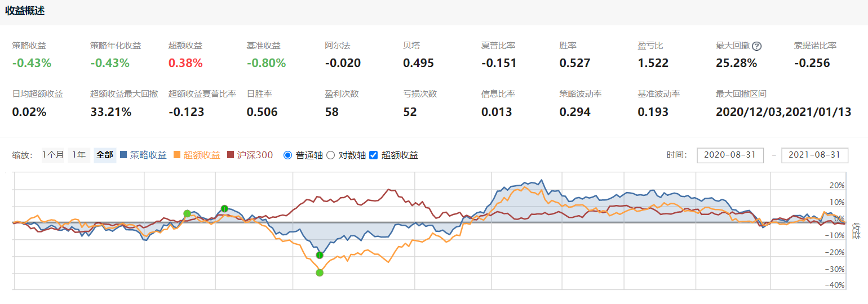Toggle 策略收益 series via legend label

click(x=148, y=155)
